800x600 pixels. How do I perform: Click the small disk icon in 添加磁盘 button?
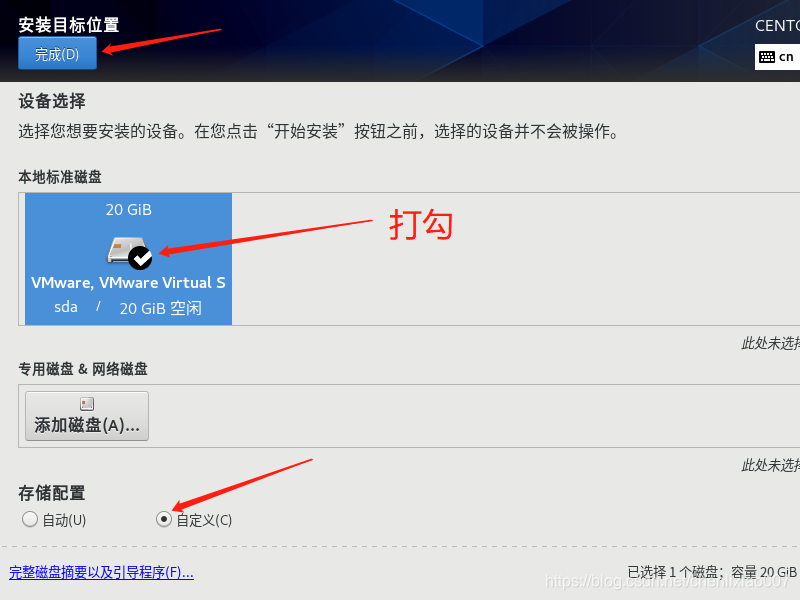pos(87,404)
